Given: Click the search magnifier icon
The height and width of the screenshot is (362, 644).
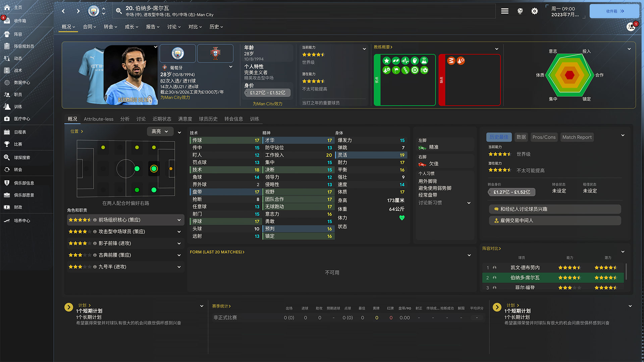Looking at the screenshot, I should [119, 11].
